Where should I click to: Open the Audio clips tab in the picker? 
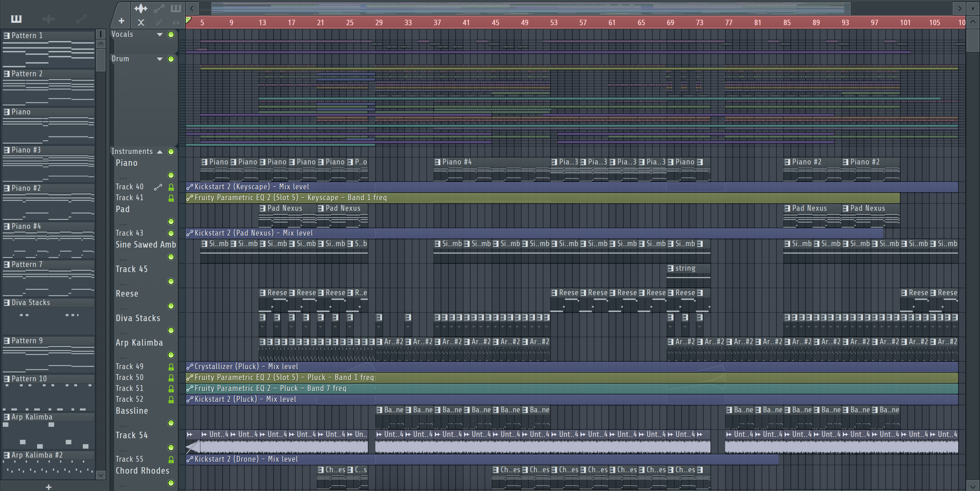(48, 18)
